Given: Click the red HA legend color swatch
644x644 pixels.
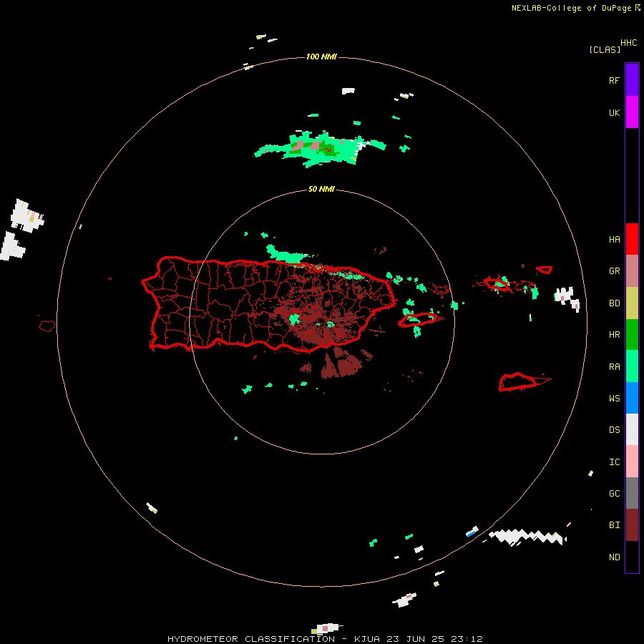Looking at the screenshot, I should (632, 239).
